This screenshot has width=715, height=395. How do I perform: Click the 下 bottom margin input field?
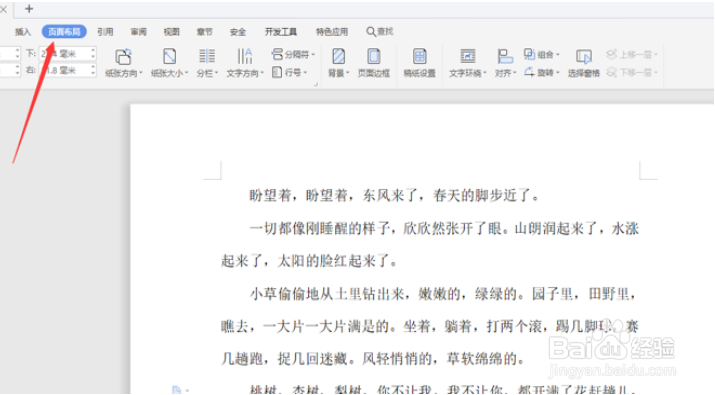[x=64, y=54]
